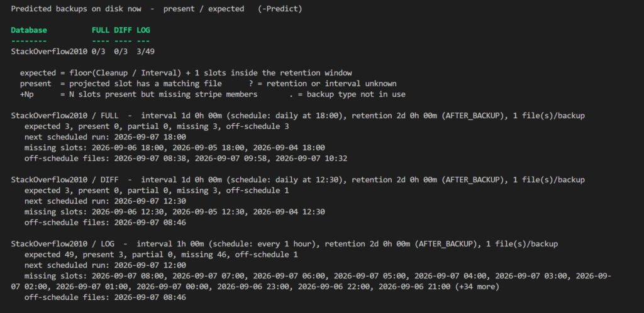Click the 'StackOverflow2010 / LOG' section heading
Viewport: 644px width, 313px height.
point(62,244)
